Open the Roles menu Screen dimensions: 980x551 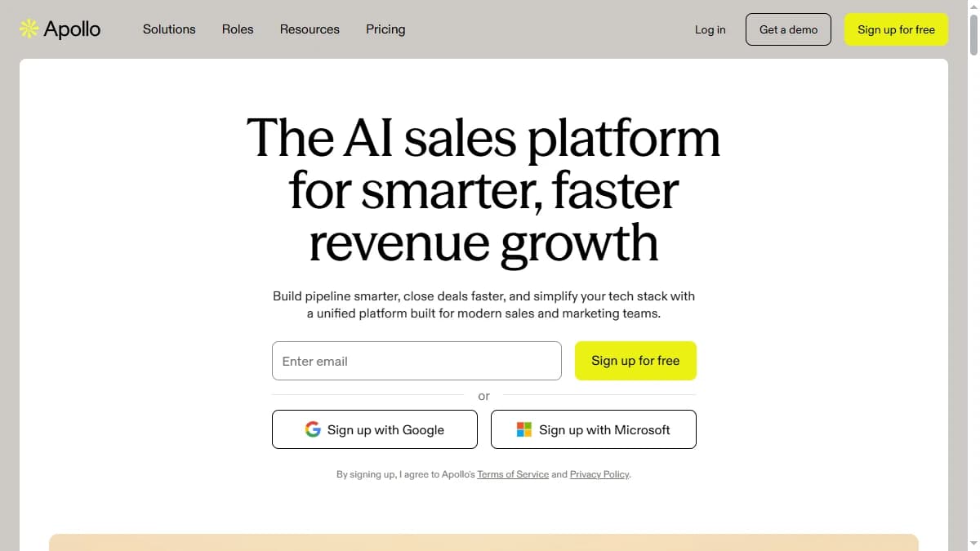pos(238,29)
